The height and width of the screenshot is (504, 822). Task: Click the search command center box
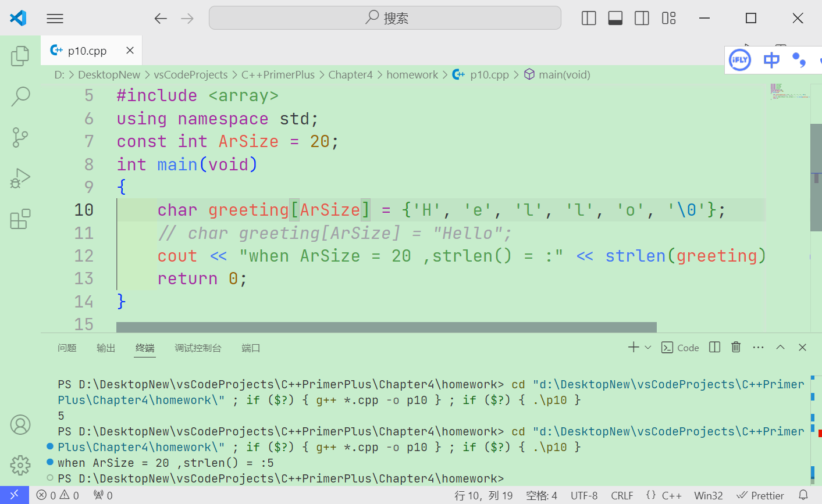point(385,18)
